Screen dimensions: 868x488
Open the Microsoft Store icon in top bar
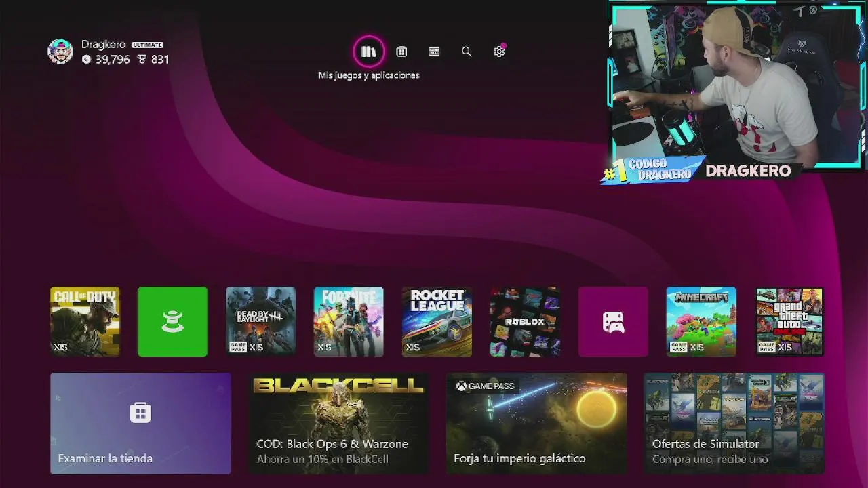click(x=401, y=52)
